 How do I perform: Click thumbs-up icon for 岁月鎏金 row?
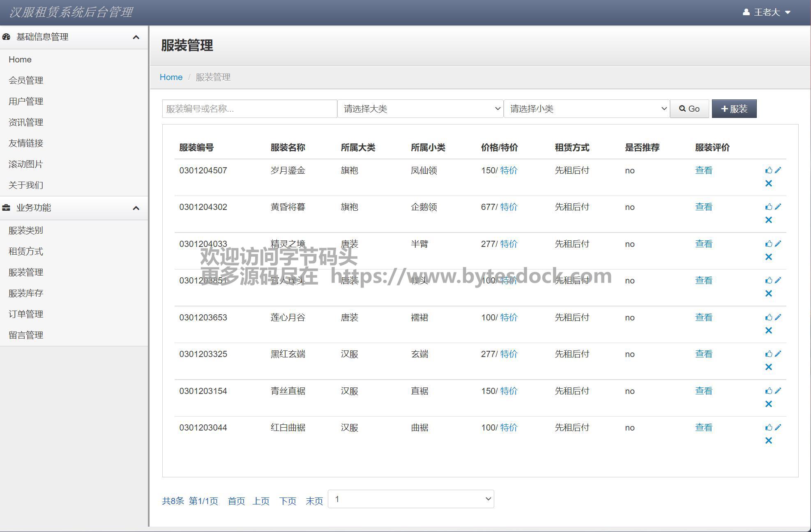[768, 170]
